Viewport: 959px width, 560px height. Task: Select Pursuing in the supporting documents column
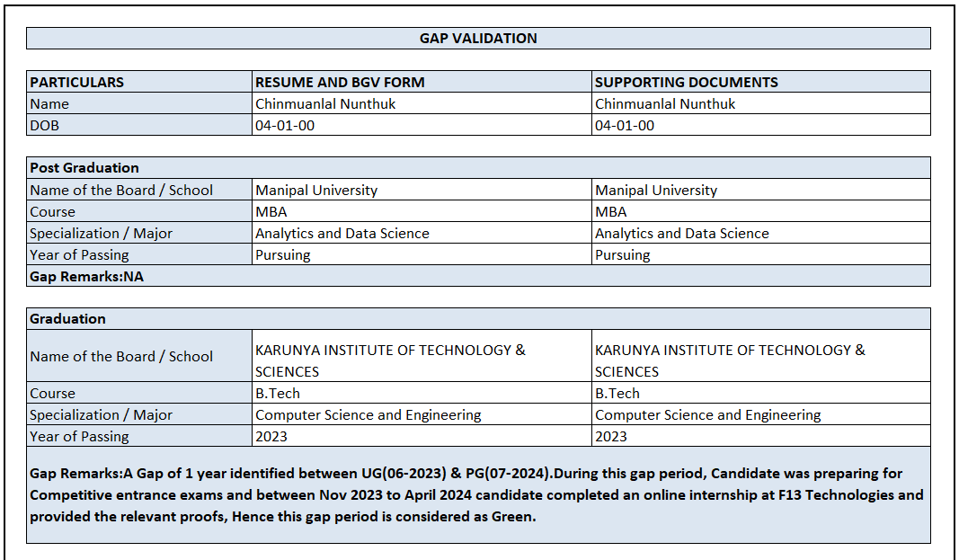622,255
